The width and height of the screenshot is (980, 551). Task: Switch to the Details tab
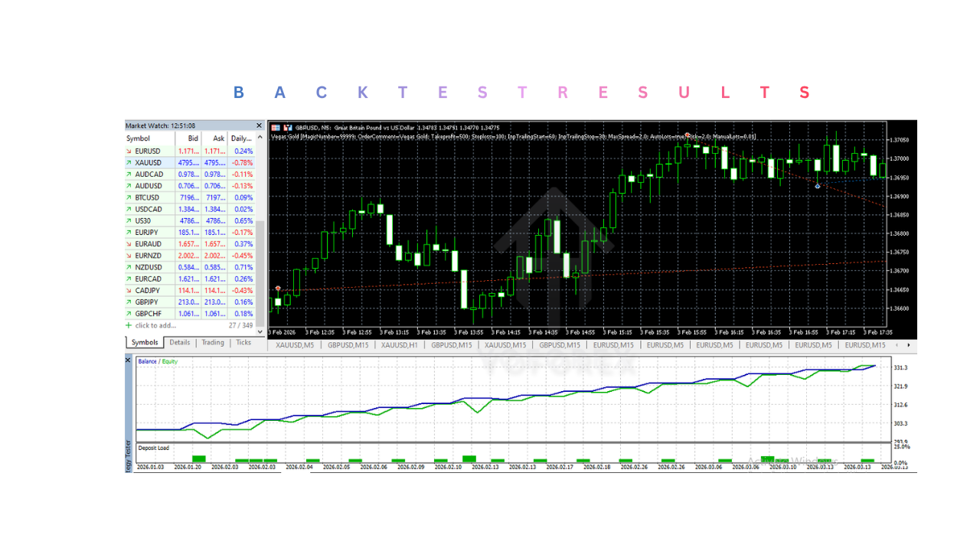tap(179, 343)
